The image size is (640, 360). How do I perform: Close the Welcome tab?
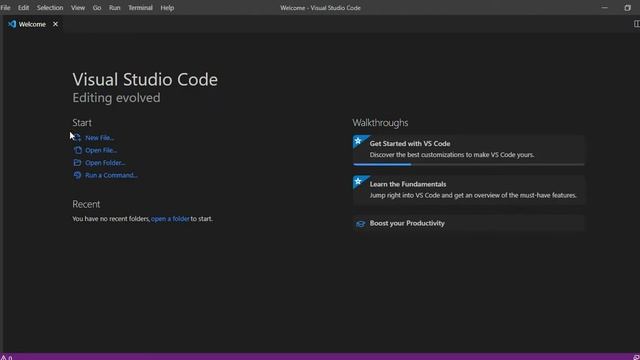[x=55, y=24]
